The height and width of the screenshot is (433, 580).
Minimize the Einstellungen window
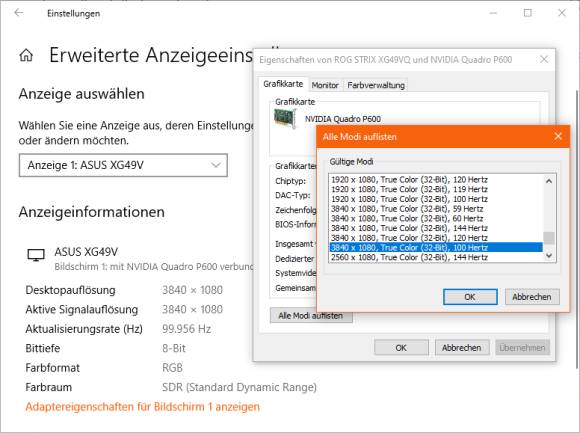493,13
